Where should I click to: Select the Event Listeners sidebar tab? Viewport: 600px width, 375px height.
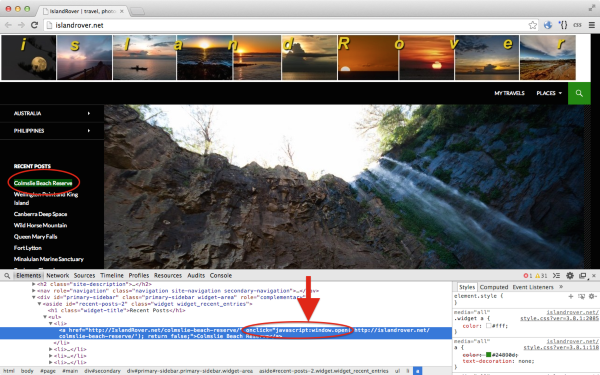(x=533, y=287)
